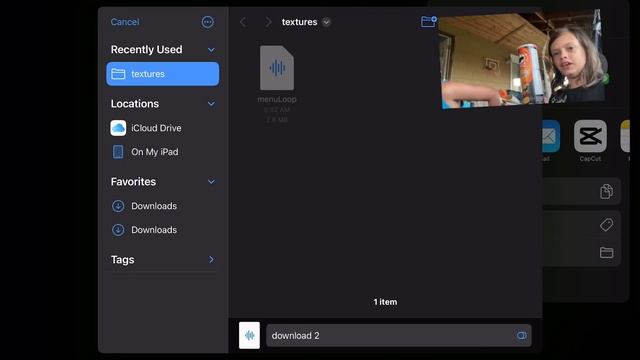Collapse the Locations section
Screen dimensions: 640x360
point(211,104)
